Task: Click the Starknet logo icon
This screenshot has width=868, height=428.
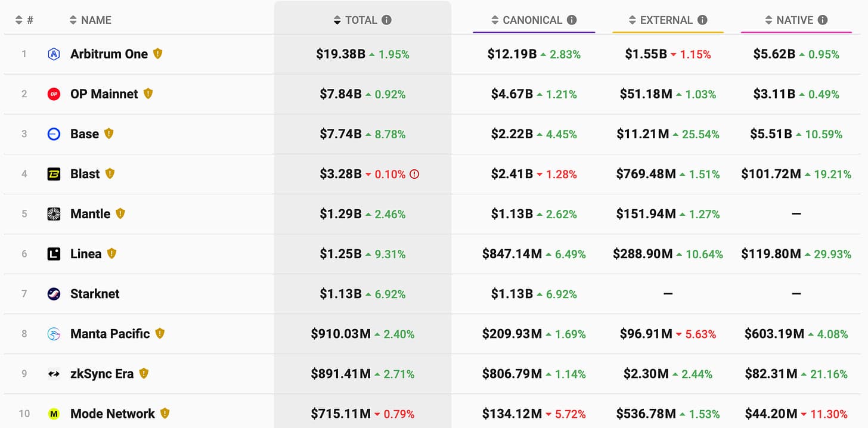Action: click(x=54, y=294)
